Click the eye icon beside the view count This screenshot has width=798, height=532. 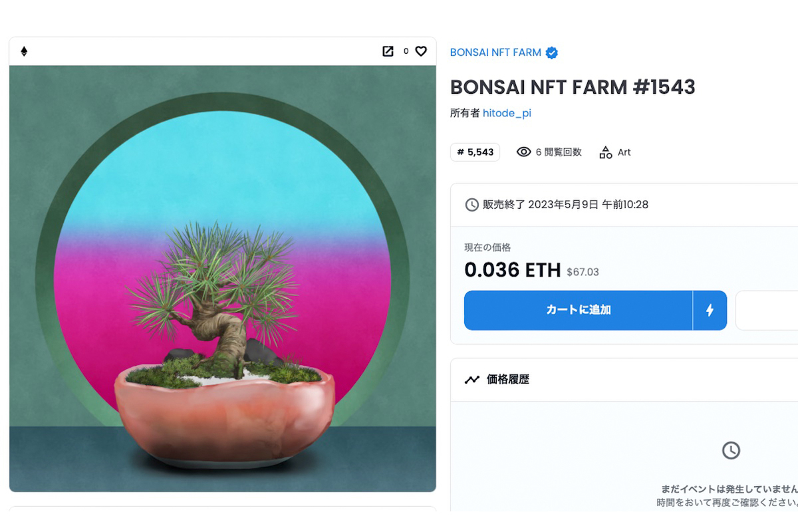pos(525,152)
